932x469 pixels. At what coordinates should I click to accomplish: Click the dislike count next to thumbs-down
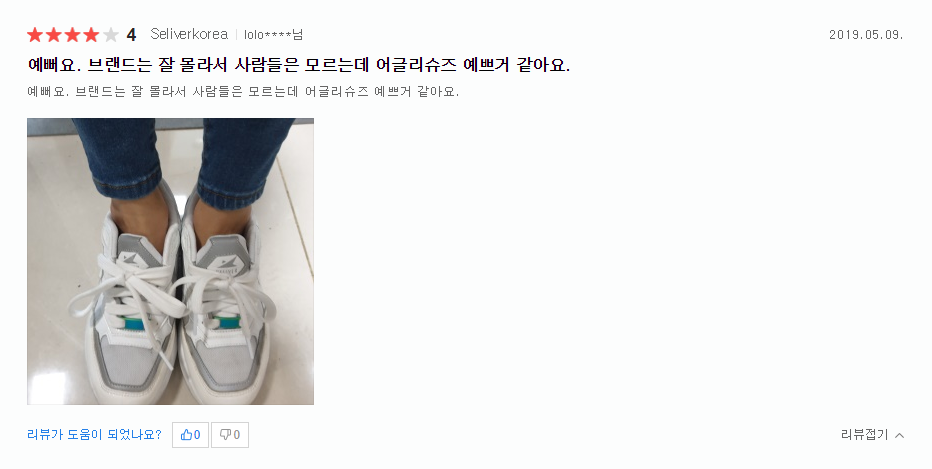tap(237, 435)
